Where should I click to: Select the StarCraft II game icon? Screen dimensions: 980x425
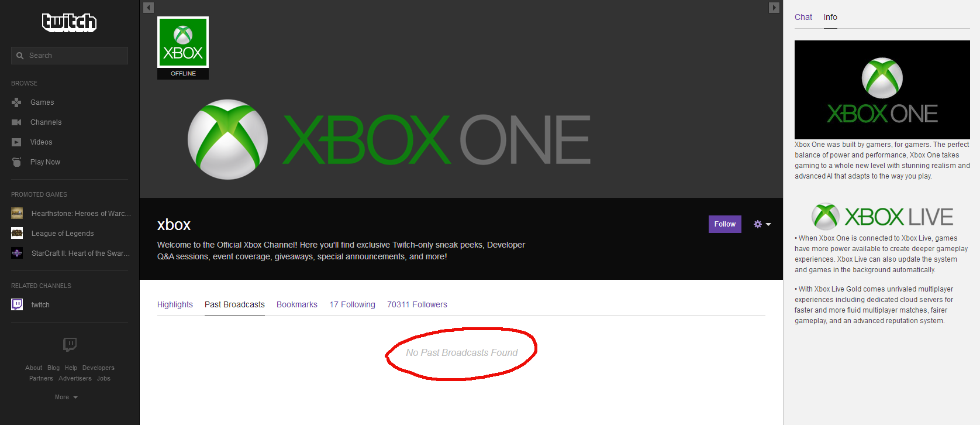point(17,253)
